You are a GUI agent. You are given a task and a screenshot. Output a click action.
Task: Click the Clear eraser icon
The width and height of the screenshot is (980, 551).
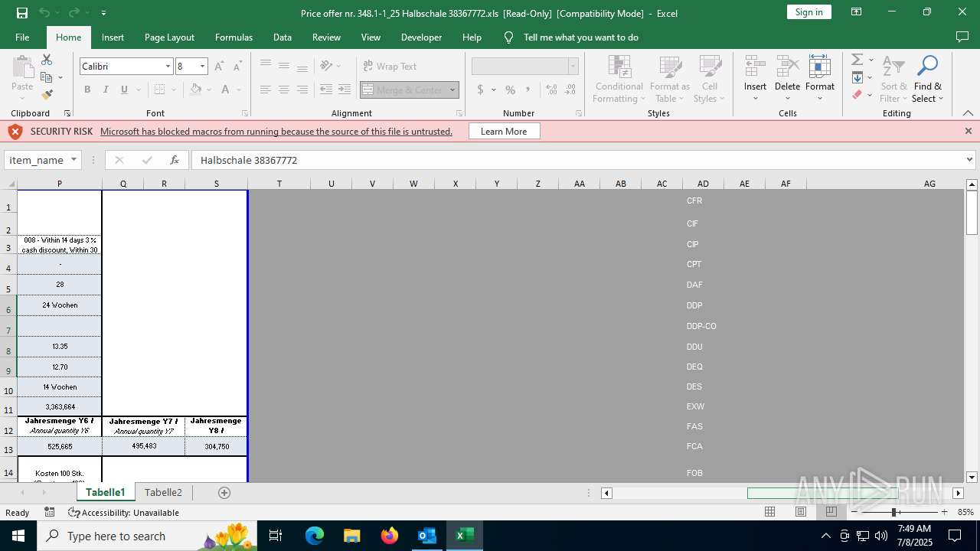pyautogui.click(x=857, y=95)
